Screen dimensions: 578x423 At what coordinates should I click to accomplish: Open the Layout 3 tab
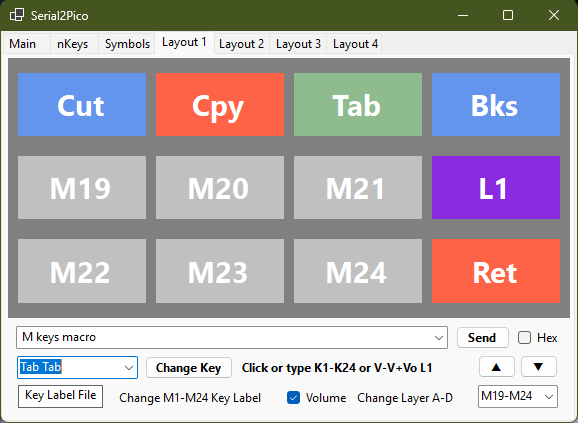(x=298, y=44)
